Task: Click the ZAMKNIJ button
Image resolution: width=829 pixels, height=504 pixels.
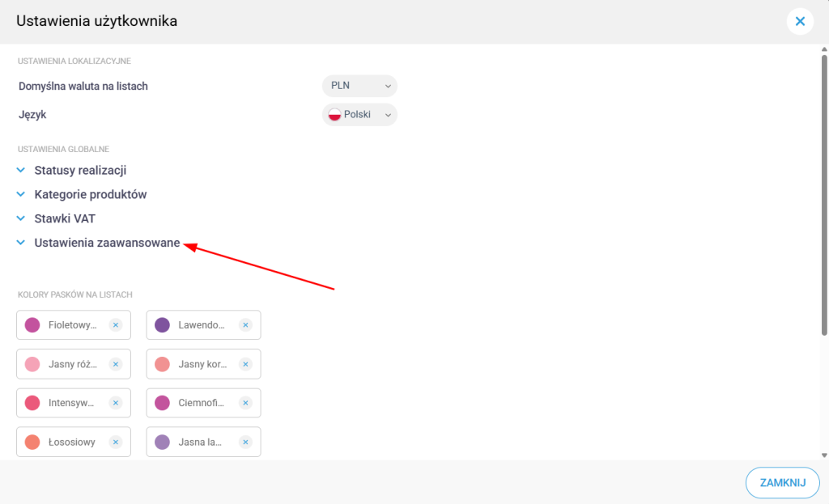Action: click(x=781, y=483)
